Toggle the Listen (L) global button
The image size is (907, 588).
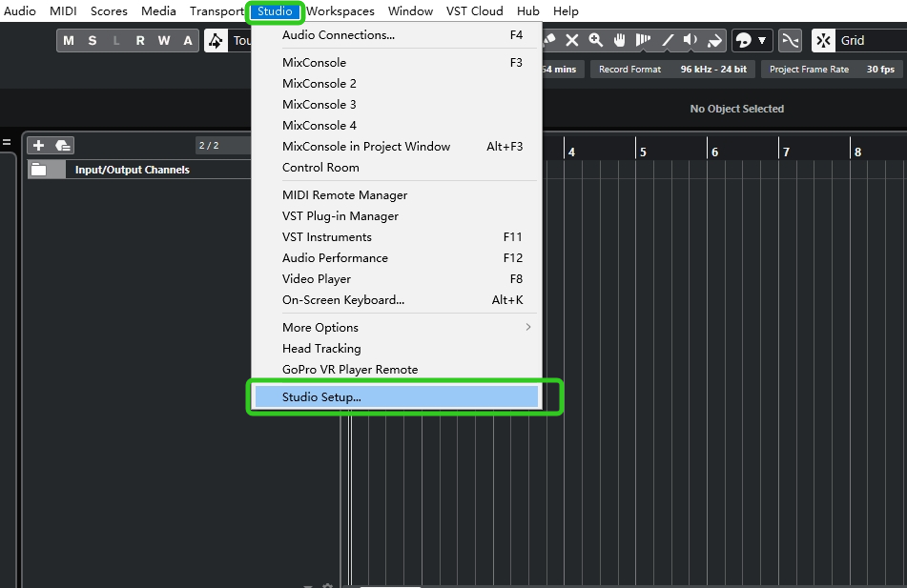click(x=116, y=40)
